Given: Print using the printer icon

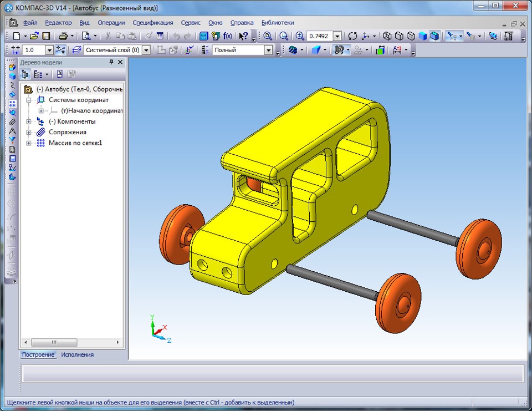Looking at the screenshot, I should [63, 36].
